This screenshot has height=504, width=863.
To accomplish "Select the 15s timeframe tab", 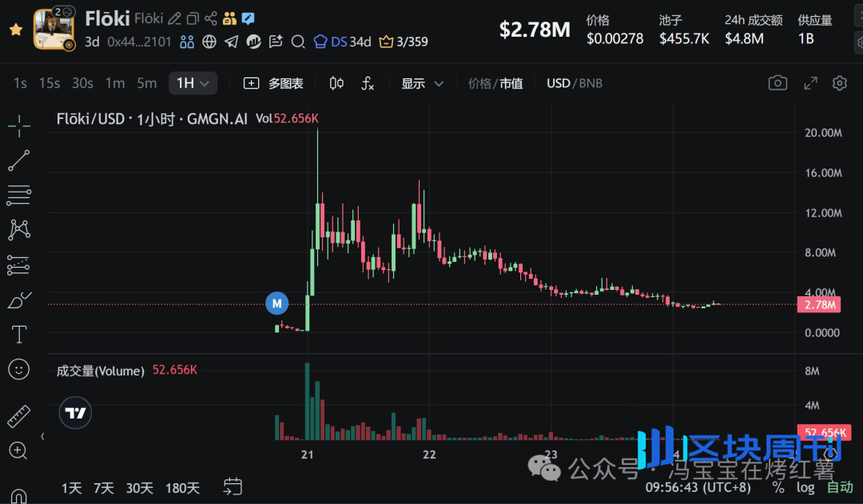I will [50, 83].
